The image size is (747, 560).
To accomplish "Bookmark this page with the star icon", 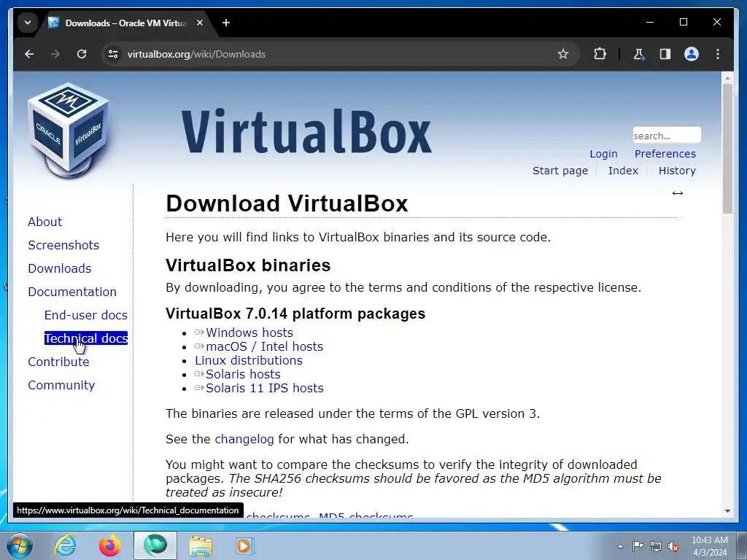I will pyautogui.click(x=563, y=54).
